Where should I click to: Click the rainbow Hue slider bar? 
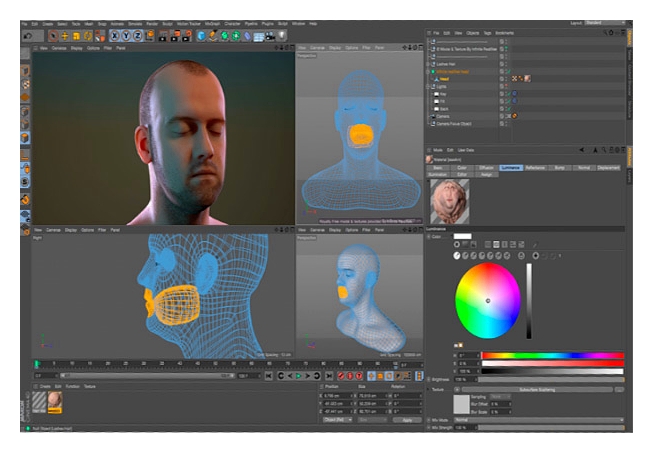coord(553,356)
